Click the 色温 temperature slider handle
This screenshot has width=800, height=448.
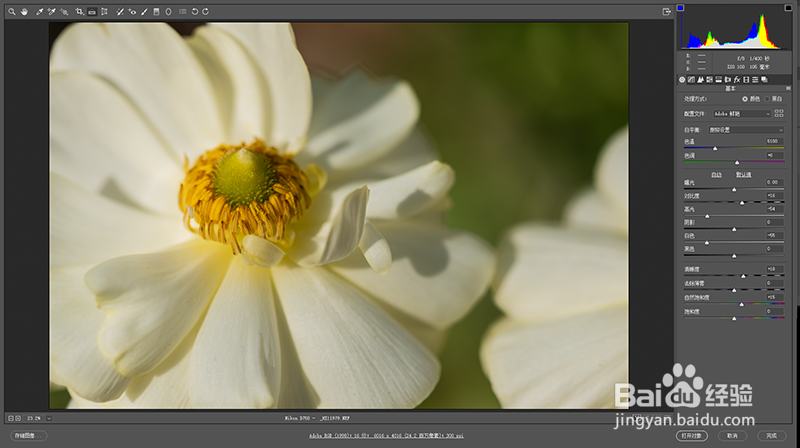(x=715, y=148)
